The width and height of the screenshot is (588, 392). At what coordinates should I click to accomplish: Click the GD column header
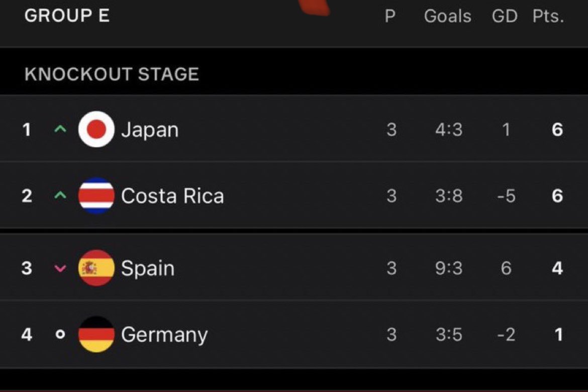[x=505, y=16]
